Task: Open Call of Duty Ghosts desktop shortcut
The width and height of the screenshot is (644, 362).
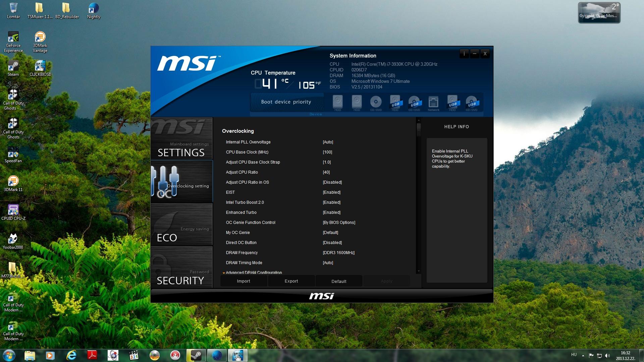Action: point(13,129)
